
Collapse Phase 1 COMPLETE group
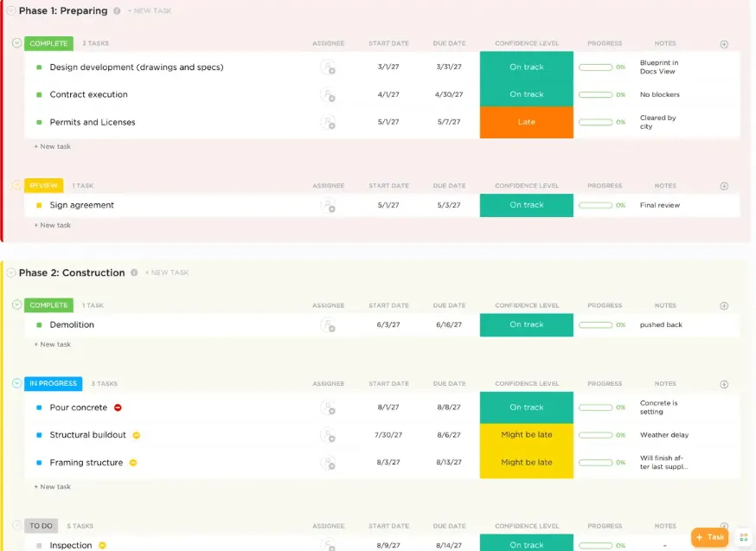click(x=17, y=43)
